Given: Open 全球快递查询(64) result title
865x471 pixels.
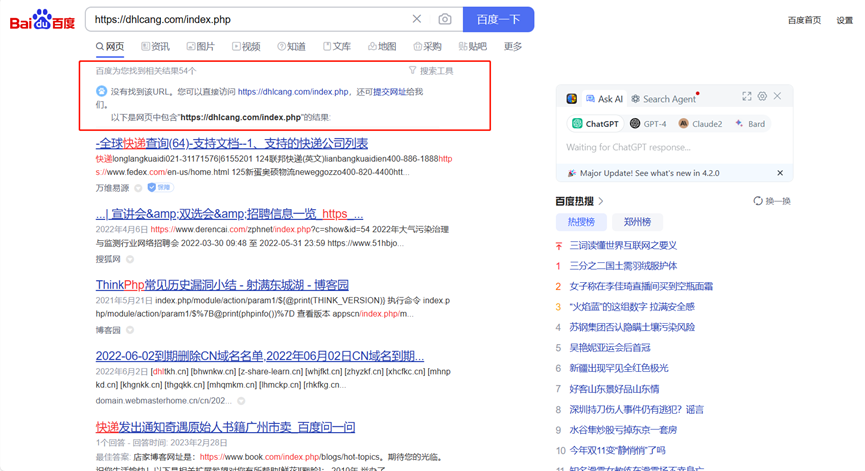Looking at the screenshot, I should (x=232, y=143).
